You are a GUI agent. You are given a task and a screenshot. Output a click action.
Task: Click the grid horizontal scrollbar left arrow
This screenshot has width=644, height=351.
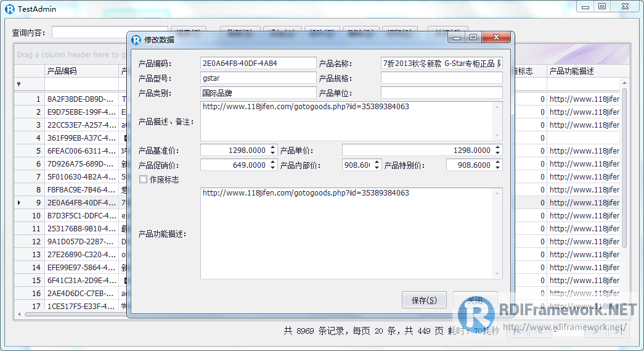[19, 314]
